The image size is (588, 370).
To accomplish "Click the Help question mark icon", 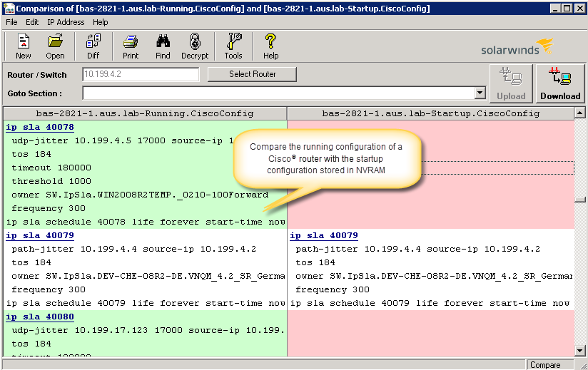I will tap(270, 46).
